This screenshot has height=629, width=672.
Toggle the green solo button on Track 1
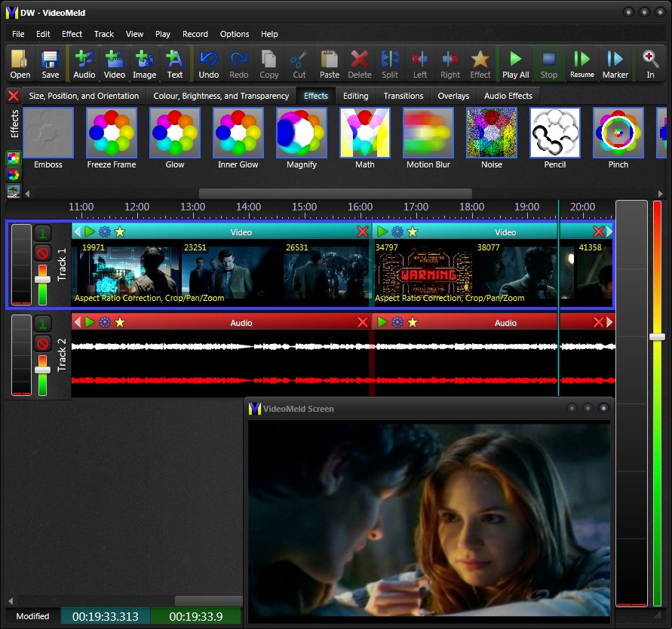coord(43,234)
